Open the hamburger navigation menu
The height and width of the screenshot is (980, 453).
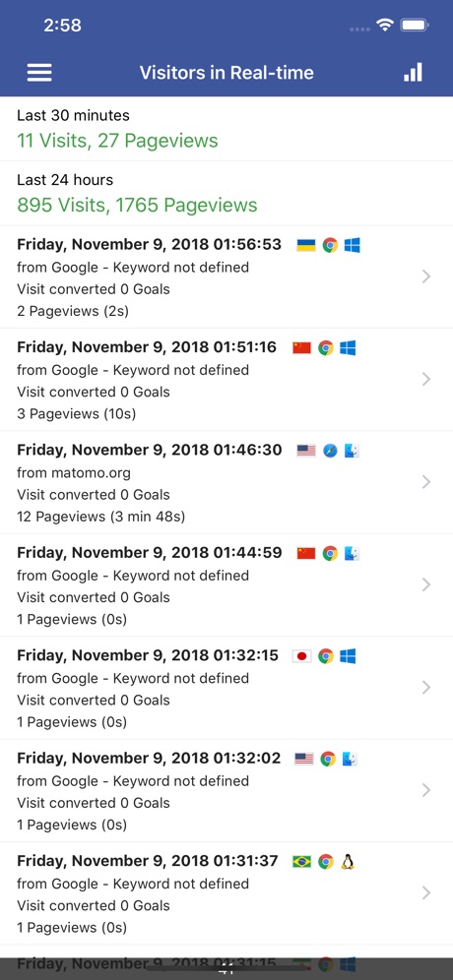(38, 73)
